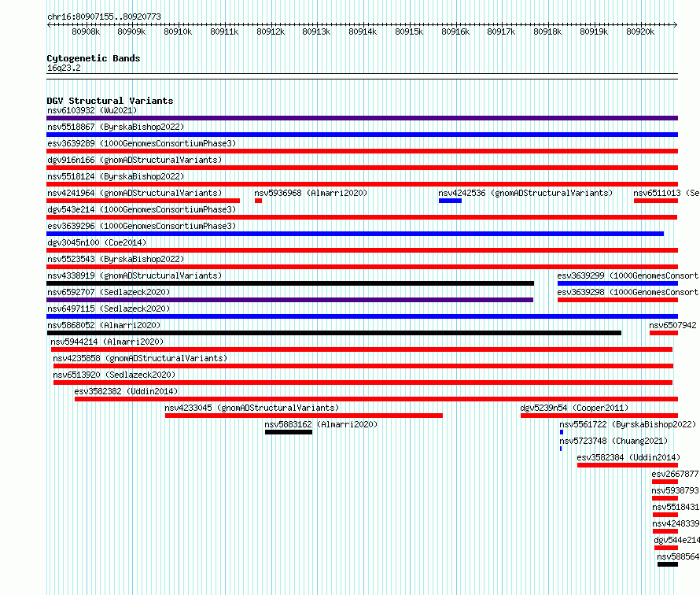This screenshot has width=700, height=595.
Task: Click the Cytogenetic Bands track title
Action: point(94,58)
